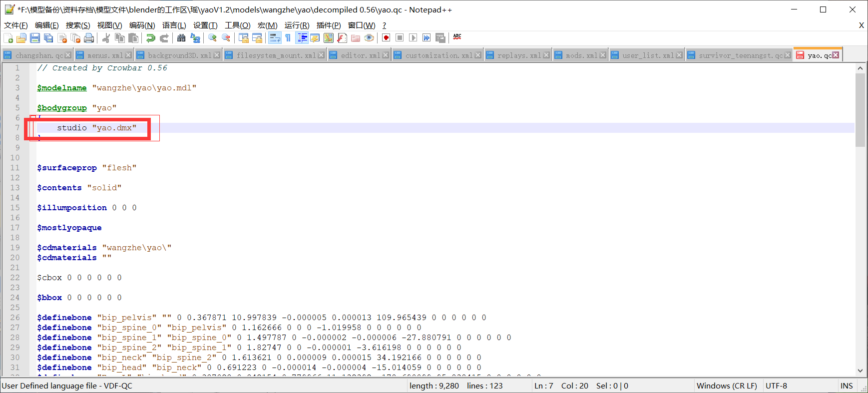Open Find with the binoculars icon

tap(181, 38)
